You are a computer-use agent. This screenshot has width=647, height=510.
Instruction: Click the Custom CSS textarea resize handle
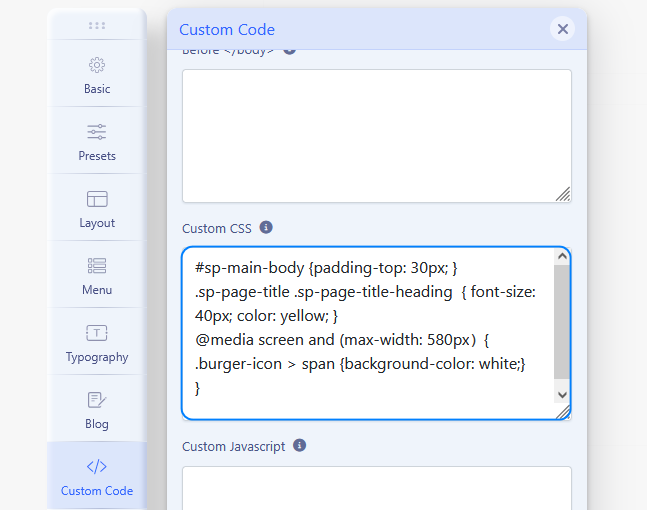point(563,411)
